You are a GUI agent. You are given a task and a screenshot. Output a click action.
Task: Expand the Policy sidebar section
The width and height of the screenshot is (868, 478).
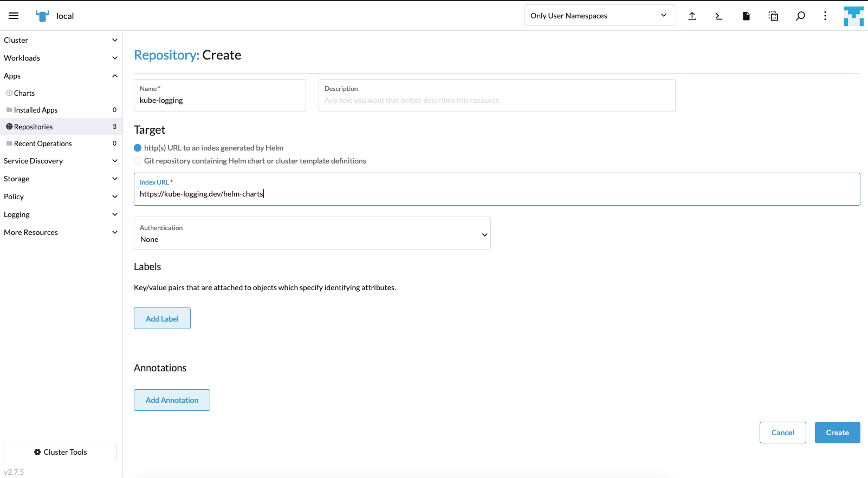tap(61, 197)
